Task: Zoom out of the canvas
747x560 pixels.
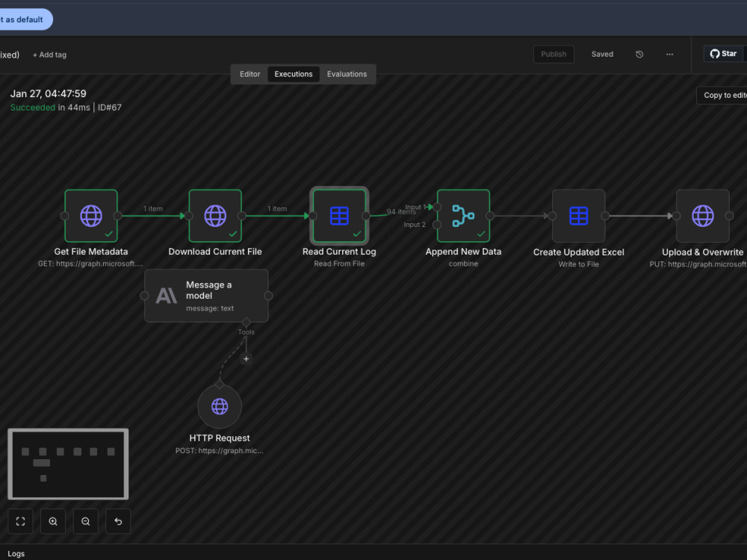Action: click(86, 521)
